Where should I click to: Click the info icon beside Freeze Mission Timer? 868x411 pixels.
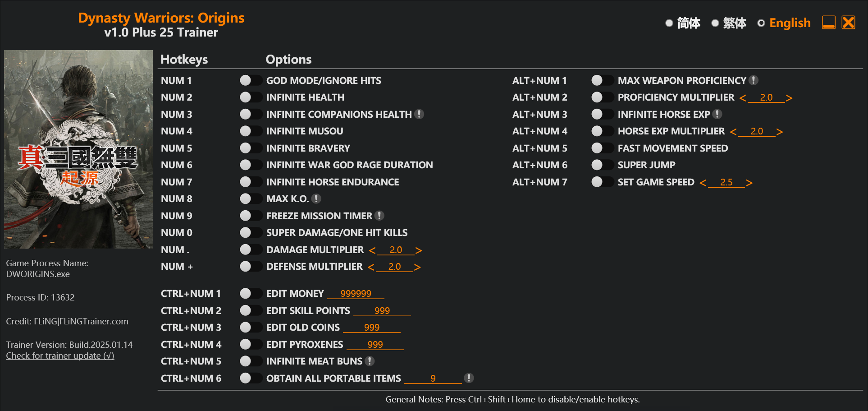click(x=379, y=216)
